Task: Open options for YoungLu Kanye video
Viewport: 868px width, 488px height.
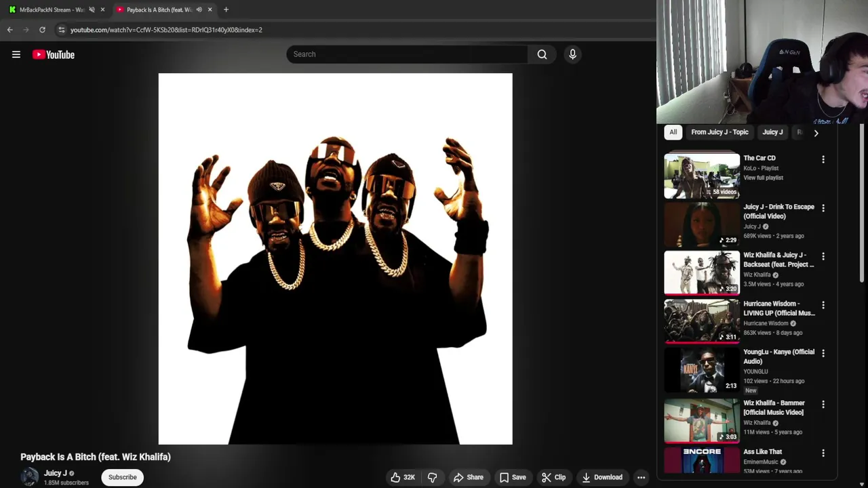Action: tap(823, 353)
